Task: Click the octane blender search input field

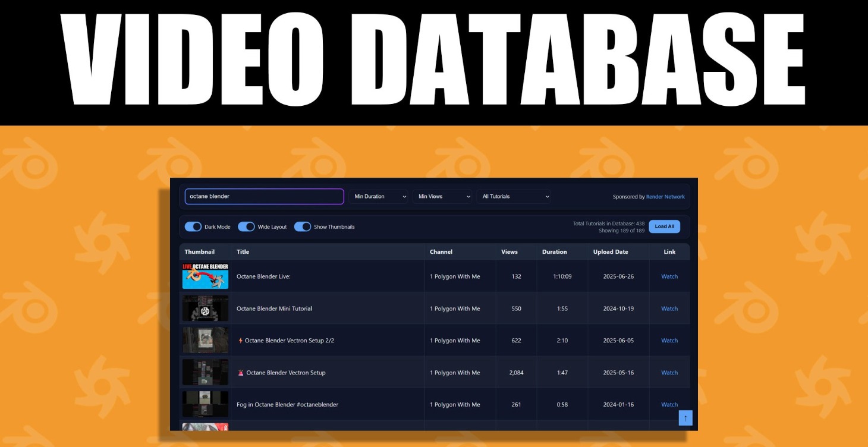Action: [264, 196]
